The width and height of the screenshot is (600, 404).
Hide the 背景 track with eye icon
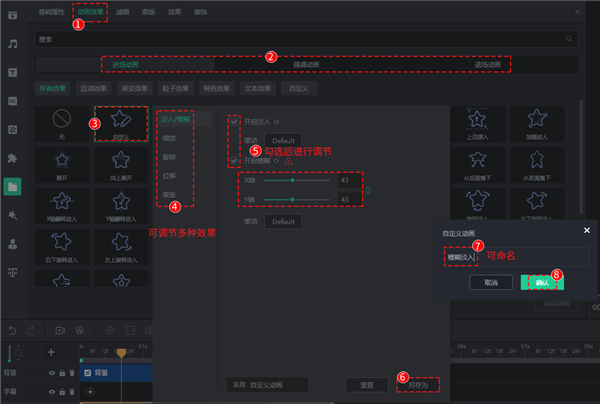tap(51, 373)
